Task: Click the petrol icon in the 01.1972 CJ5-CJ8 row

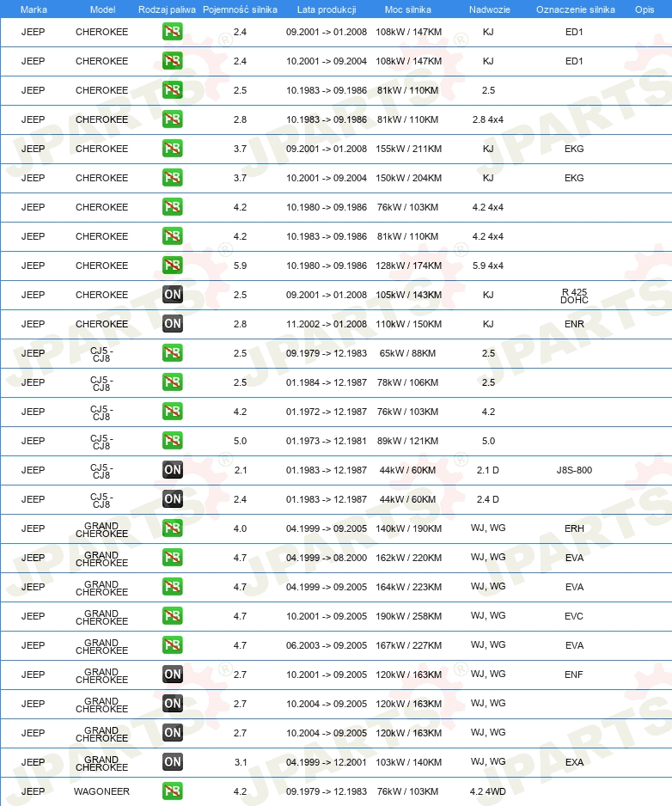Action: point(172,412)
